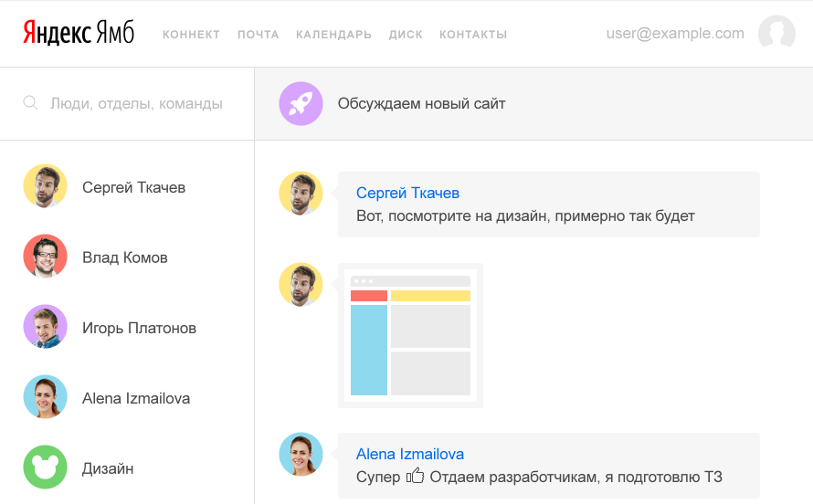
Task: Open the attached design mockup thumbnail
Action: click(x=411, y=336)
